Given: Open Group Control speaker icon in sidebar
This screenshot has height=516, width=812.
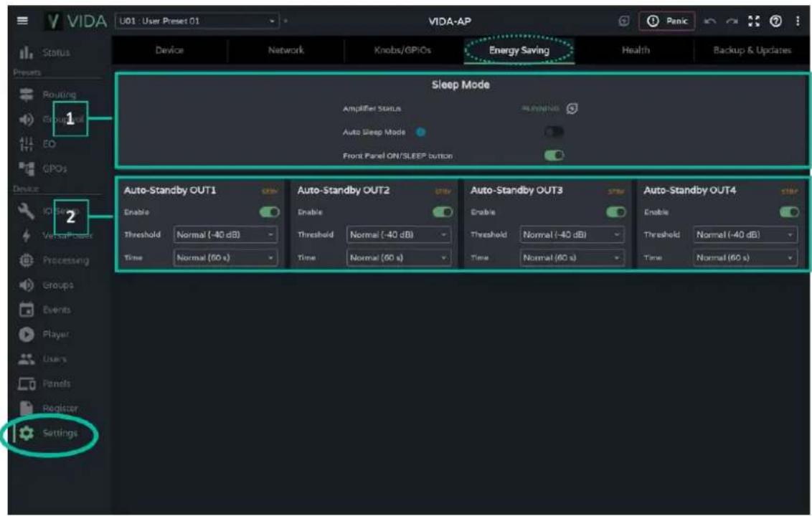Looking at the screenshot, I should point(27,119).
